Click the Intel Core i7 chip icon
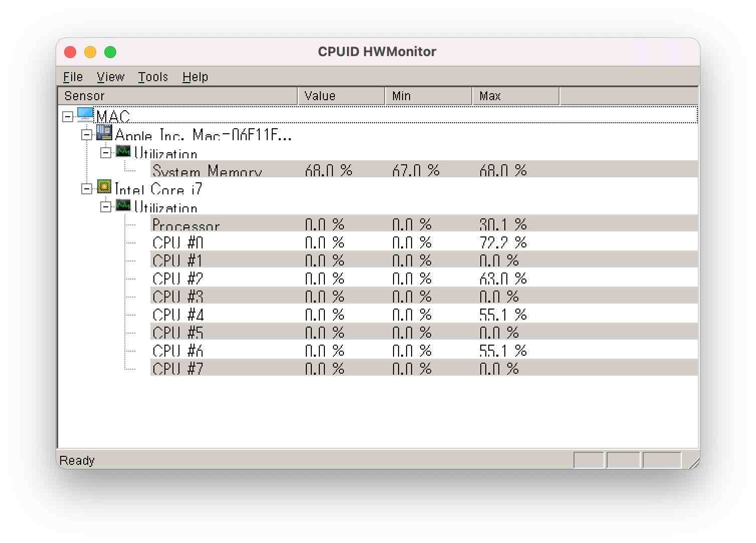756x543 pixels. click(104, 187)
